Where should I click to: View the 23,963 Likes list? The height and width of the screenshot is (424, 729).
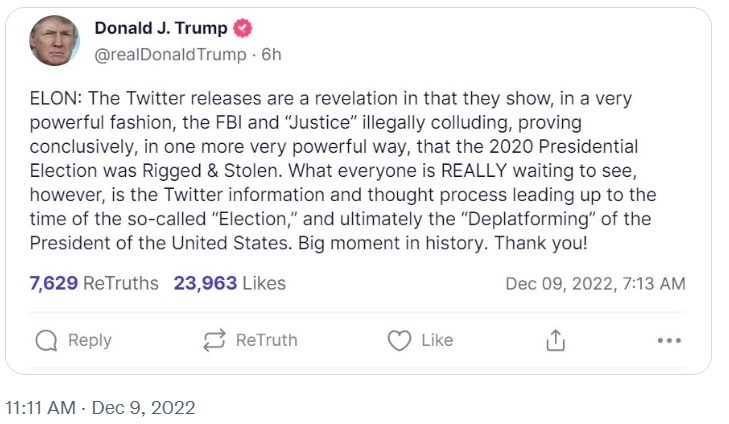point(229,283)
